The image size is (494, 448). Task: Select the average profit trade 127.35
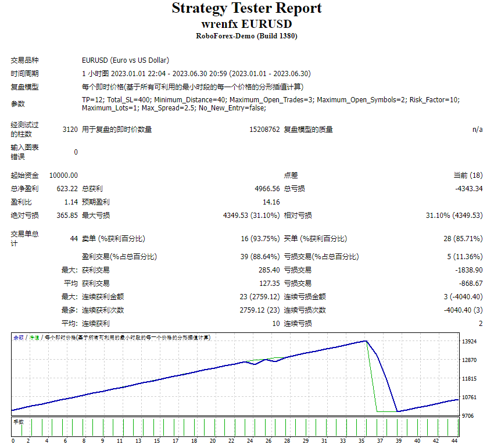click(x=269, y=284)
